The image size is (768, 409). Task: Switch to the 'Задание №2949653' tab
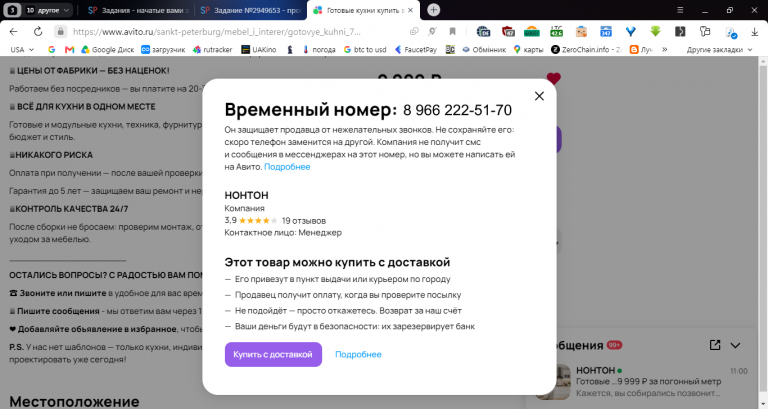coord(250,10)
